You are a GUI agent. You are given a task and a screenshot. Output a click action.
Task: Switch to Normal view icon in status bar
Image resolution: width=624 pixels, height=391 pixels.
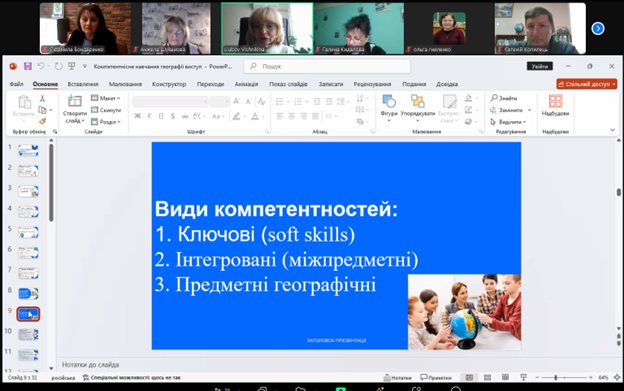[x=469, y=377]
